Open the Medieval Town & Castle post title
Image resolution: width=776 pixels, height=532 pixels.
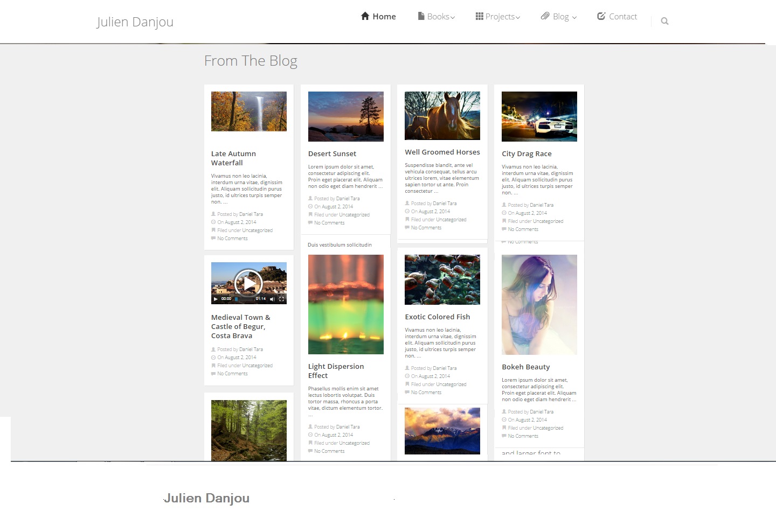pyautogui.click(x=241, y=326)
